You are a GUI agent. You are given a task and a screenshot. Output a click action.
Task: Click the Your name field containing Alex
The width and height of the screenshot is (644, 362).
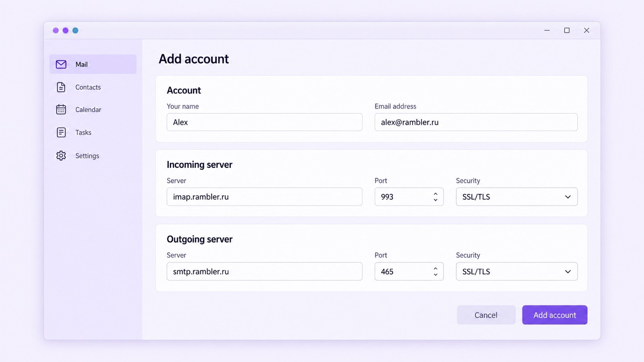[x=264, y=122]
